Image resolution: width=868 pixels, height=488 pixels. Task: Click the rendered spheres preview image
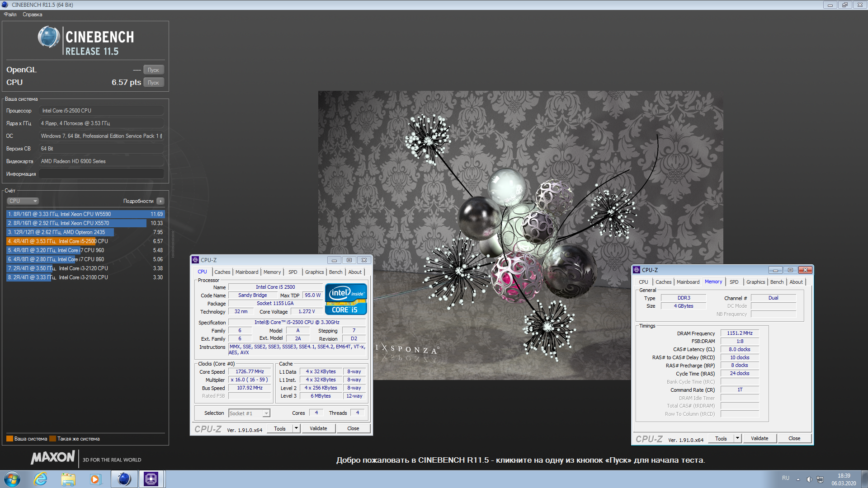point(520,235)
